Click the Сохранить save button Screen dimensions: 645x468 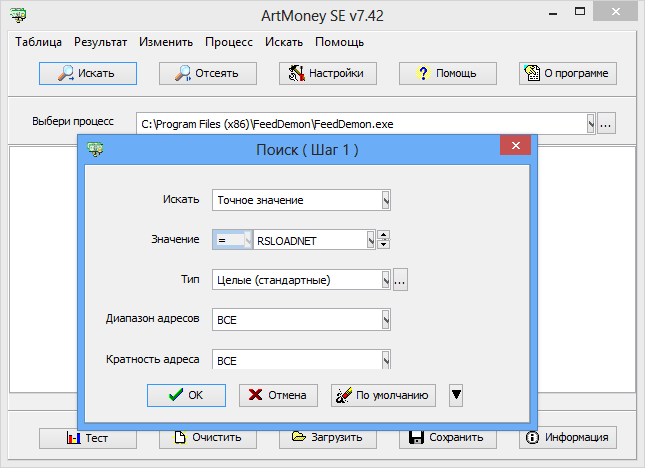tap(448, 438)
